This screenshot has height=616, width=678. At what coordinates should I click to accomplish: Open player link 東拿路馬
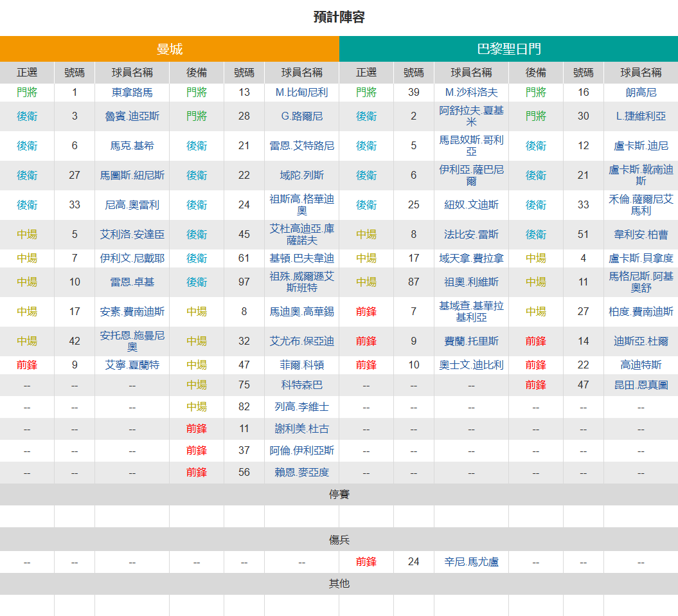click(x=132, y=93)
